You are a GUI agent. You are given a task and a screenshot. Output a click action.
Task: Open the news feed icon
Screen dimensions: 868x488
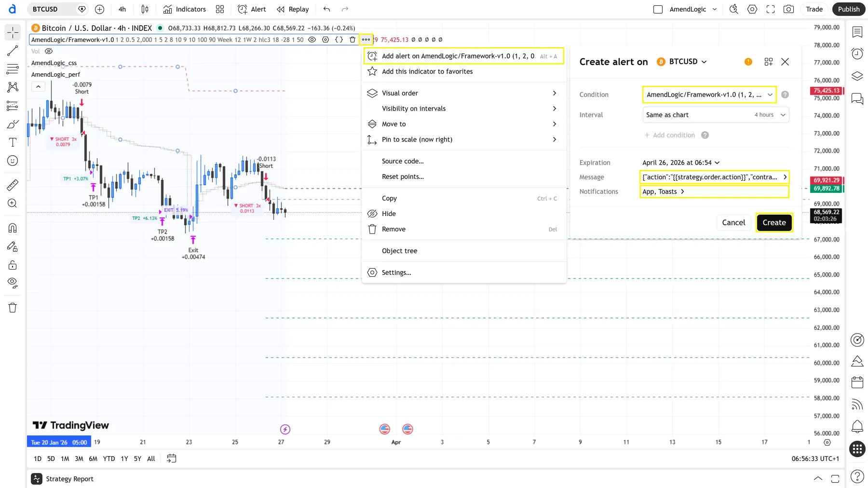[857, 405]
